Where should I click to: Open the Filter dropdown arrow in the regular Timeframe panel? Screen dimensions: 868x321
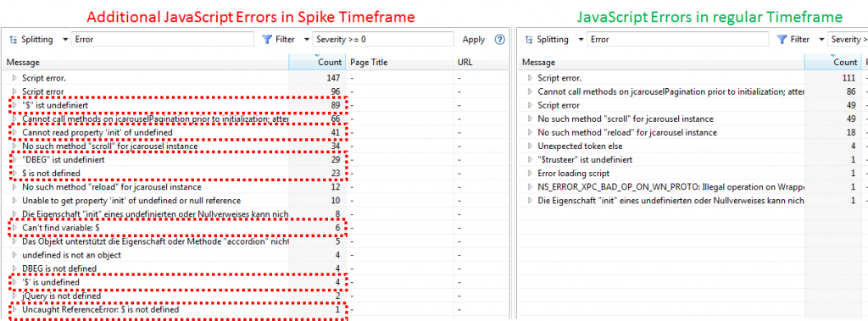pos(822,40)
